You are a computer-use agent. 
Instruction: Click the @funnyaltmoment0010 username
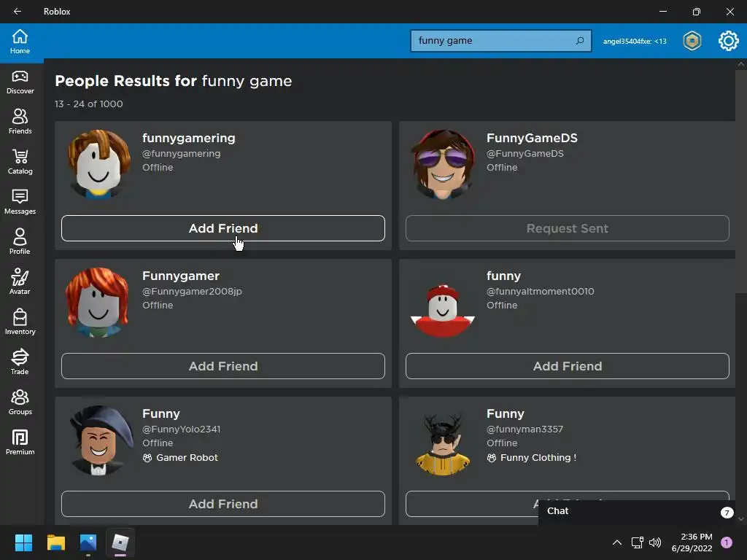[x=541, y=292]
